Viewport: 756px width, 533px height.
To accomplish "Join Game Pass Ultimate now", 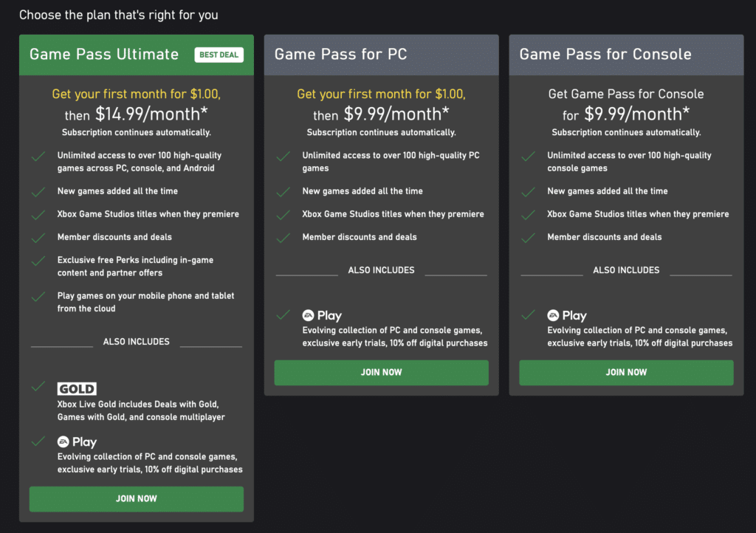I will point(137,499).
